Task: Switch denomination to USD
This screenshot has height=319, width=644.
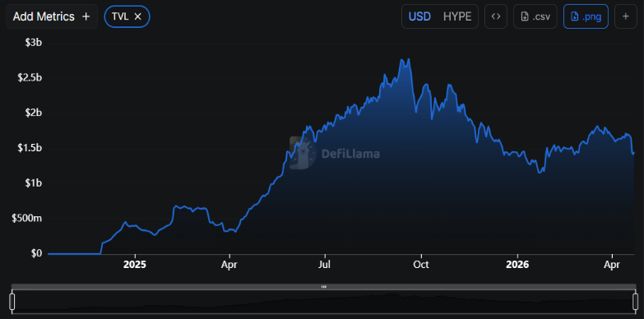Action: (x=419, y=16)
